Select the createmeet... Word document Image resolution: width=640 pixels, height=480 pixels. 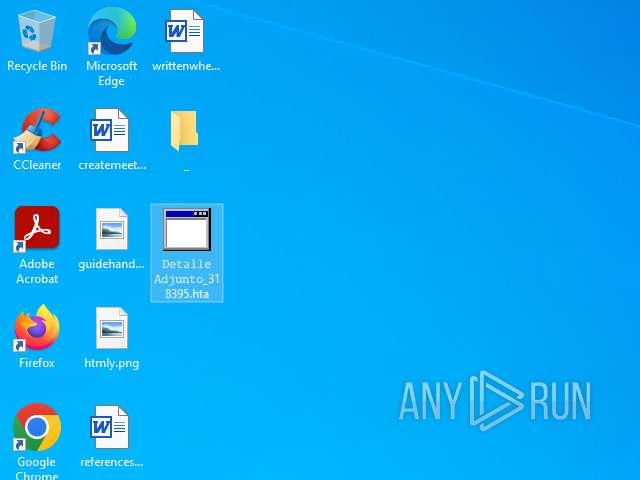pos(109,130)
